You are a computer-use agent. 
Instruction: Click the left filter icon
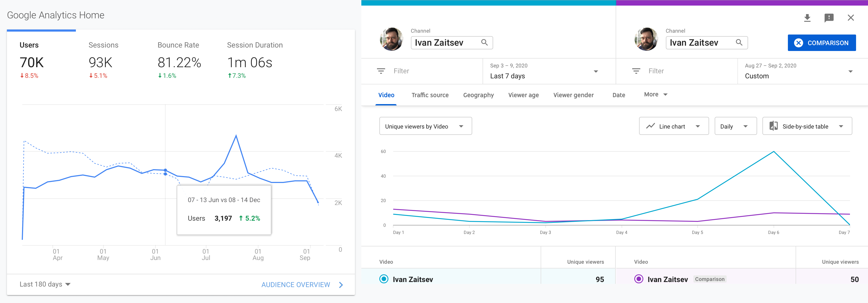click(381, 71)
